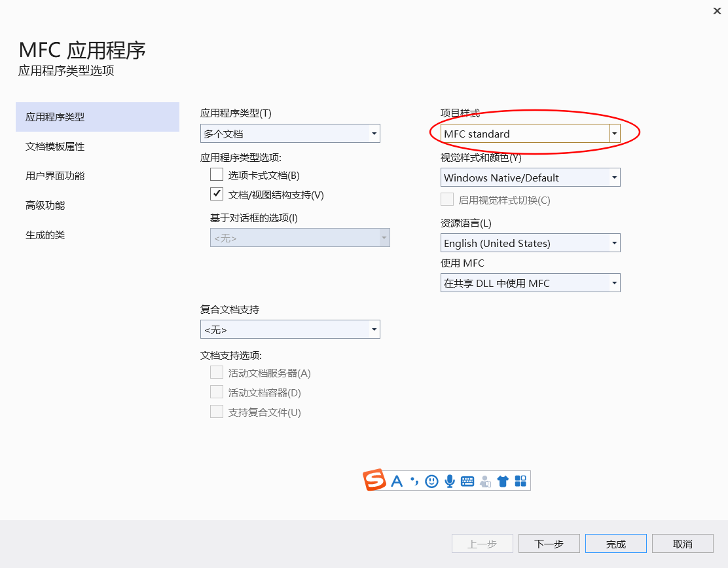Open the Sogou toolbox grid icon

coord(520,480)
